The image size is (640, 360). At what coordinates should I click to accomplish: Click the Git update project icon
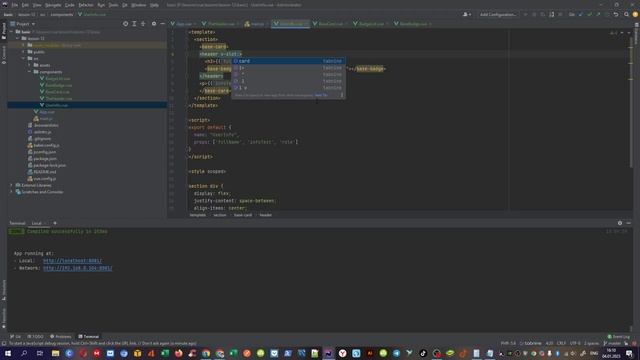581,14
